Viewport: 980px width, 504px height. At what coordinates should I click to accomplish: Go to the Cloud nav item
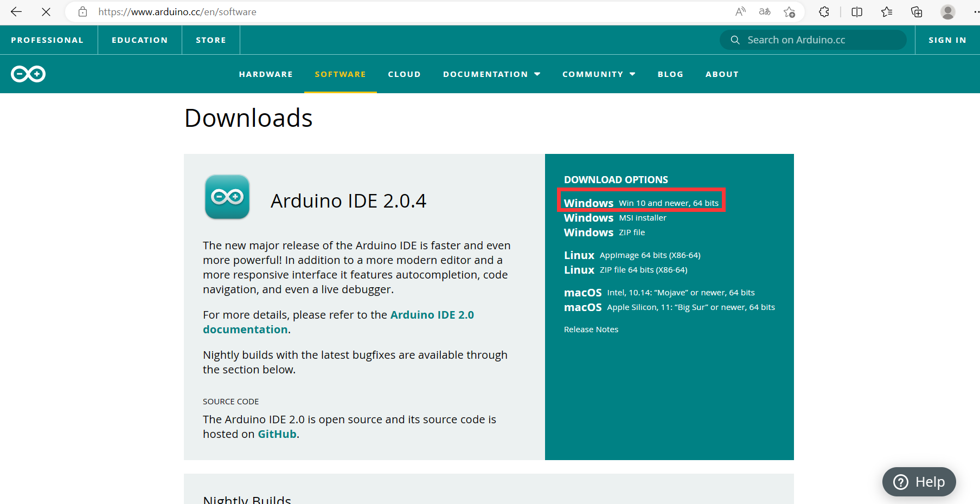(405, 74)
